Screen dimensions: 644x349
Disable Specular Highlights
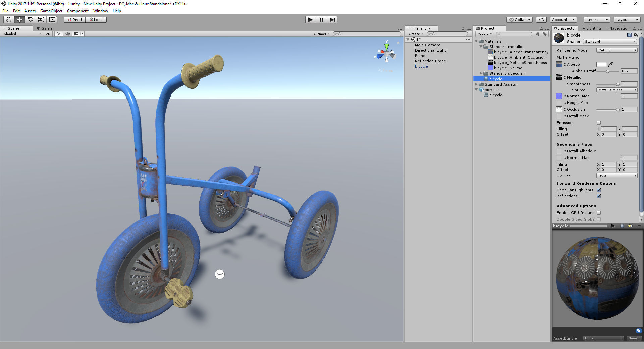point(599,190)
